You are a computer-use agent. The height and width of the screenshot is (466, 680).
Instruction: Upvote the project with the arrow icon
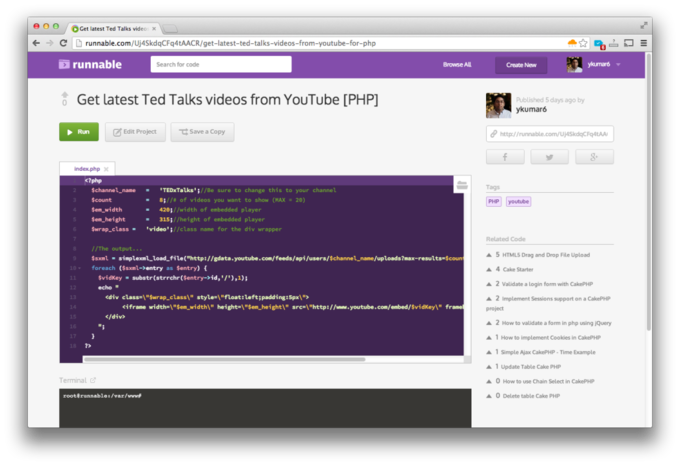click(x=65, y=95)
